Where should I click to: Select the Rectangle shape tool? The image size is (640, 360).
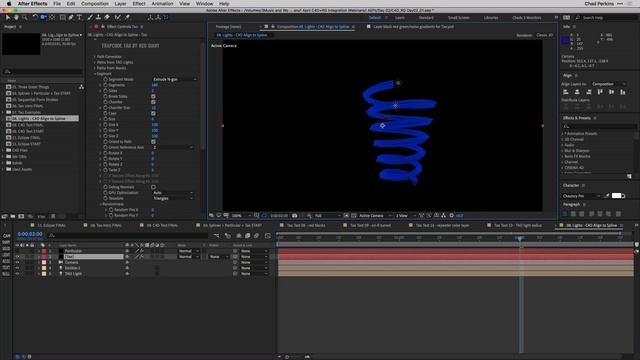tap(62, 18)
